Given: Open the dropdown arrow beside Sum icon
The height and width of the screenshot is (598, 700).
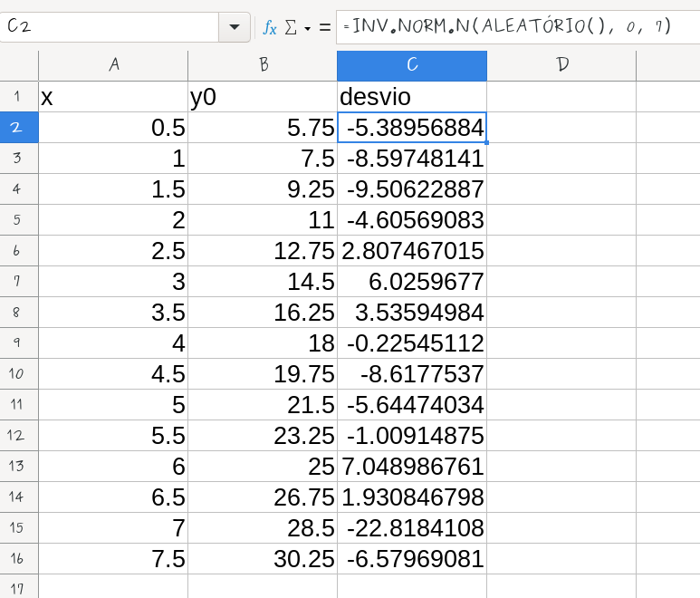Looking at the screenshot, I should click(x=307, y=28).
